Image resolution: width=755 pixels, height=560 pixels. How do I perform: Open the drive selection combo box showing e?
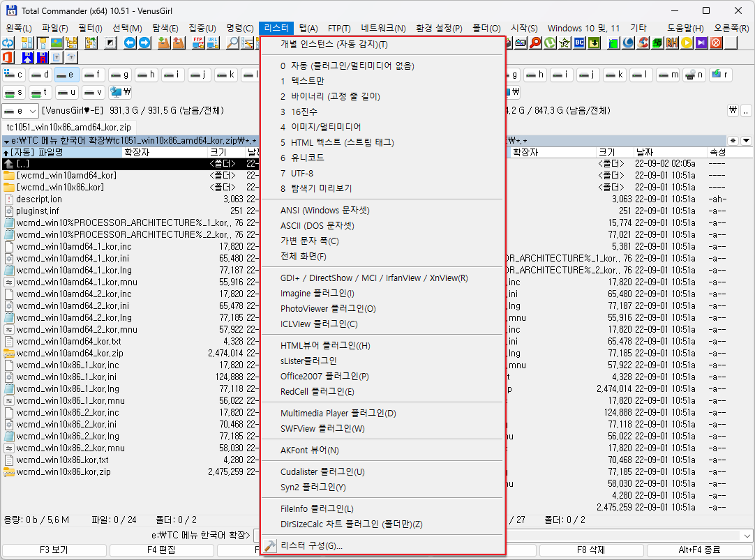point(20,111)
